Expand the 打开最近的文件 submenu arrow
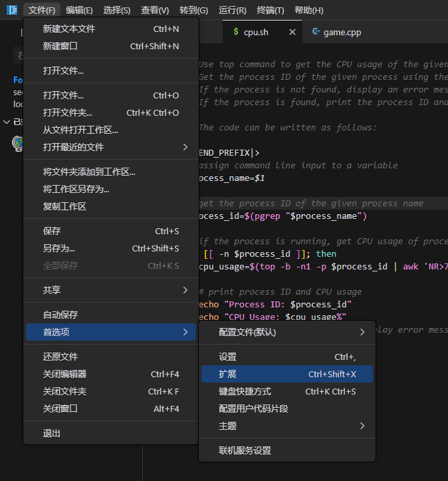The width and height of the screenshot is (448, 481). click(x=185, y=147)
